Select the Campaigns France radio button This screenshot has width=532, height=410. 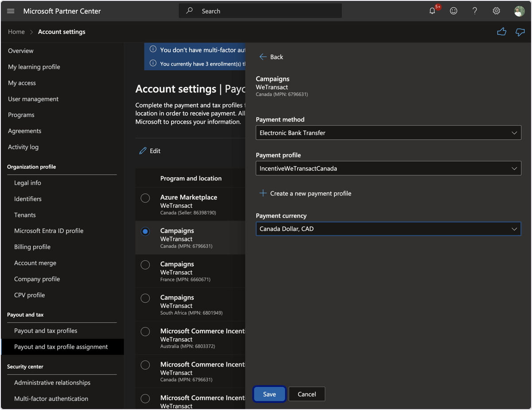[x=145, y=265]
